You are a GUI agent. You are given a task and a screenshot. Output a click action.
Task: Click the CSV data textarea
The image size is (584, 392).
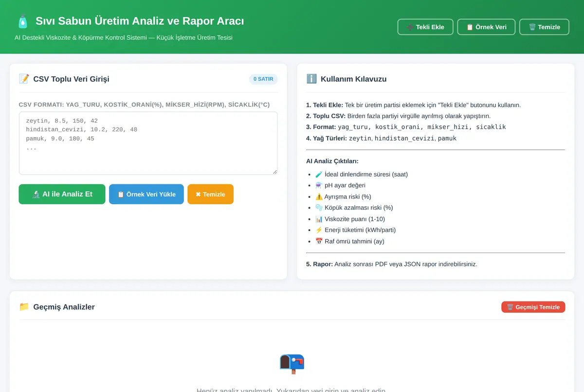tap(148, 143)
